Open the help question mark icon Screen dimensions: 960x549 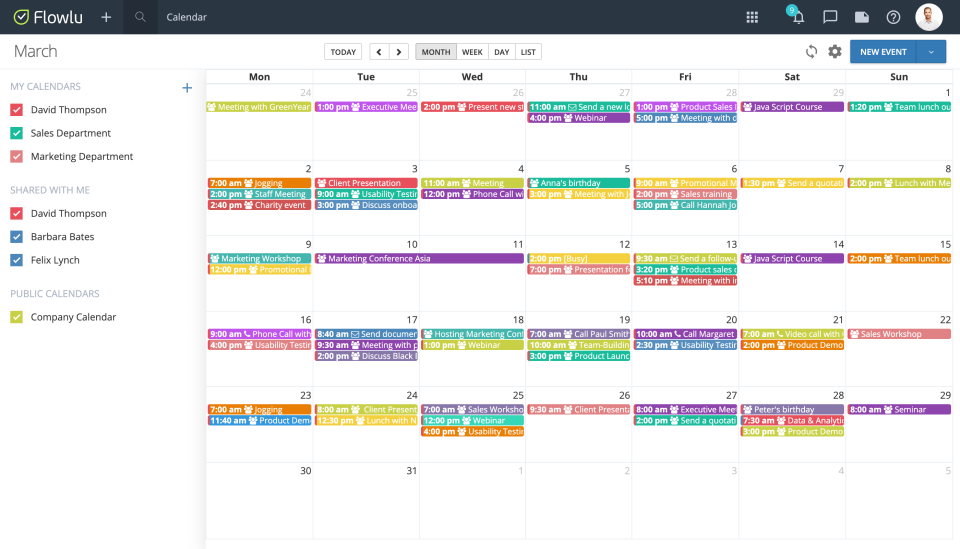[893, 17]
